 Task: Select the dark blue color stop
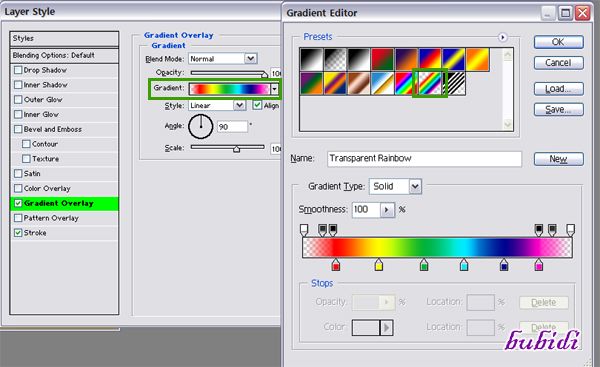pyautogui.click(x=504, y=265)
